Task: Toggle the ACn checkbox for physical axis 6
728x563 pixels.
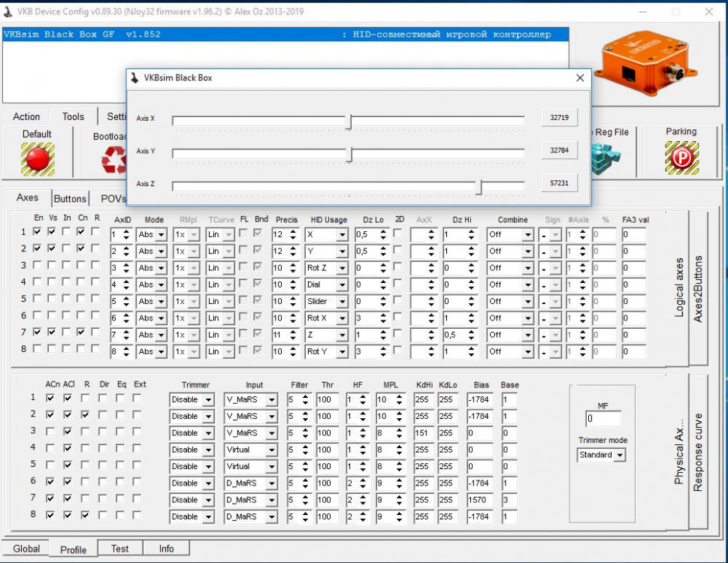Action: [50, 481]
